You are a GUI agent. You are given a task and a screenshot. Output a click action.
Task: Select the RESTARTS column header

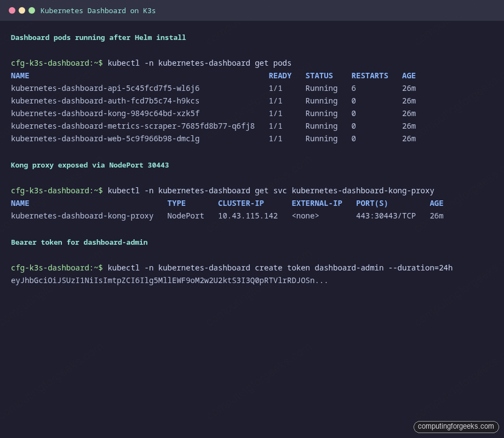pyautogui.click(x=369, y=76)
